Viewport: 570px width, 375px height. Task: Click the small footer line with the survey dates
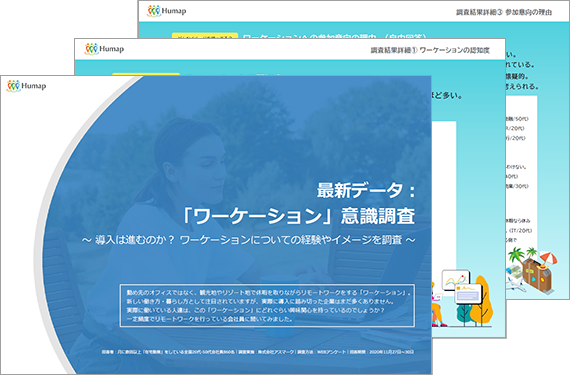258,352
